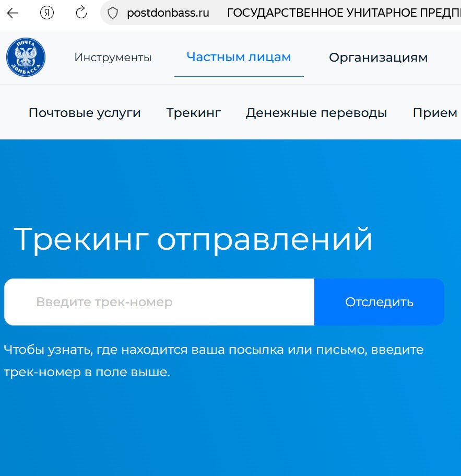Viewport: 461px width, 476px height.
Task: Select the Трекинг отправлений heading
Action: click(195, 239)
